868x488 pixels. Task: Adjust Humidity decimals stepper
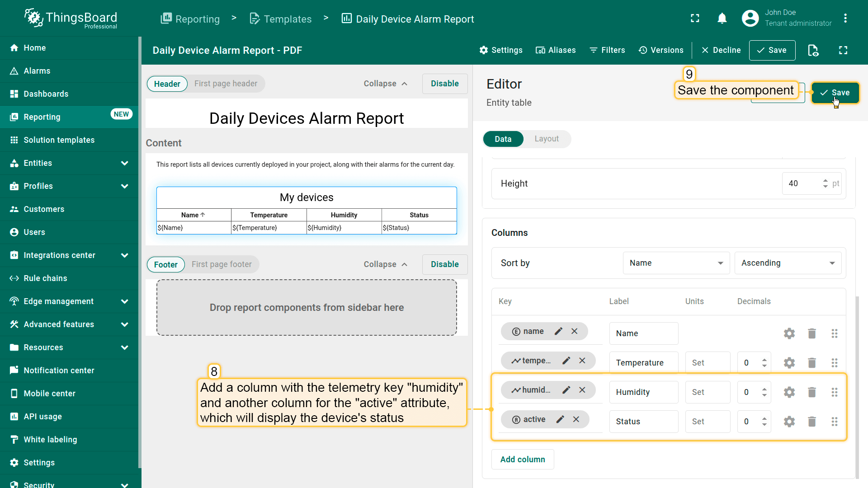(x=764, y=392)
